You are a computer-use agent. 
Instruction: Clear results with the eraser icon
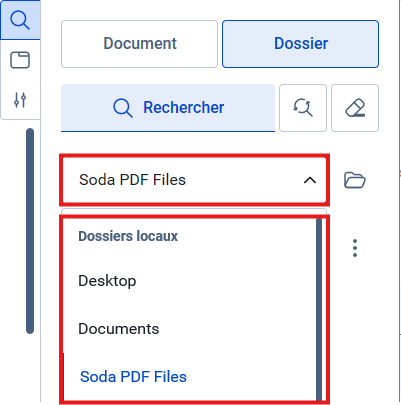click(355, 108)
